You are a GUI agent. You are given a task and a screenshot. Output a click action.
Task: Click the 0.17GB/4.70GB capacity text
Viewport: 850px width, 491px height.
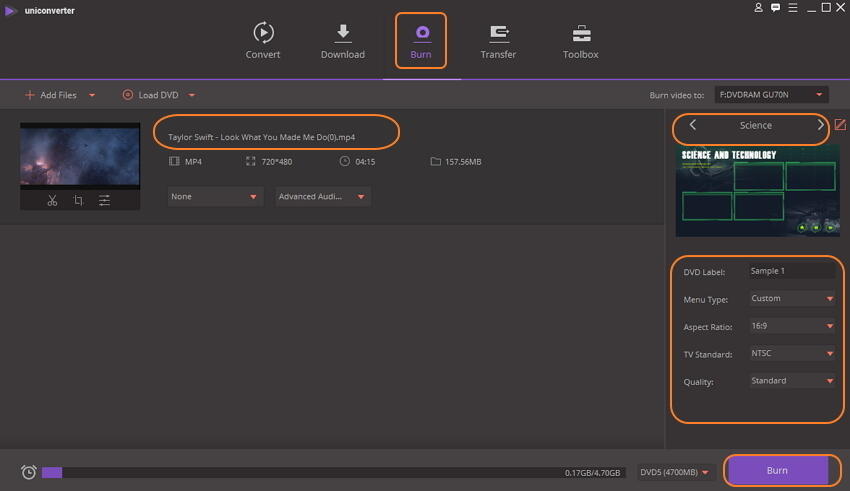pos(592,473)
